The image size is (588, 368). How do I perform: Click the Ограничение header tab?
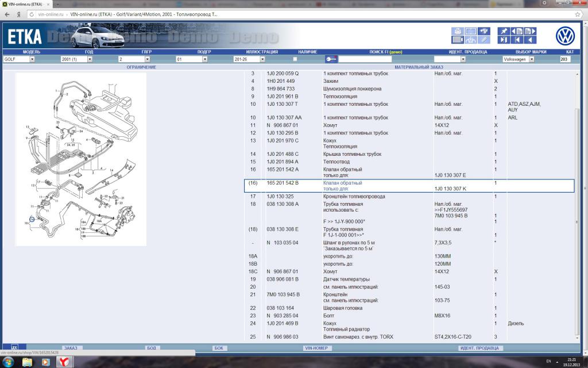pos(141,67)
